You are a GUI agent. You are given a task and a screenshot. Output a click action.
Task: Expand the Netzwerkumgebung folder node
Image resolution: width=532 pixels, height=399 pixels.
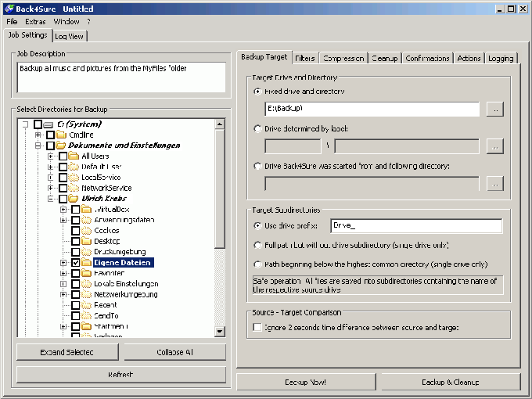tap(63, 295)
